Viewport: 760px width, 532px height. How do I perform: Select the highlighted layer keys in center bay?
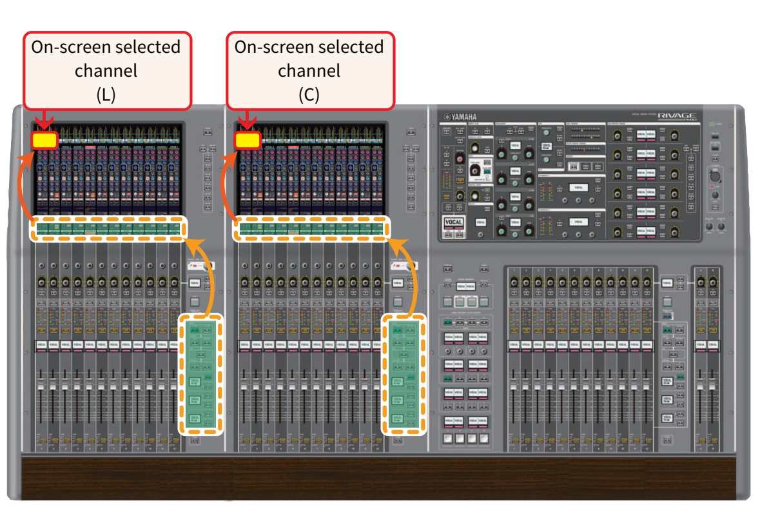pyautogui.click(x=404, y=374)
